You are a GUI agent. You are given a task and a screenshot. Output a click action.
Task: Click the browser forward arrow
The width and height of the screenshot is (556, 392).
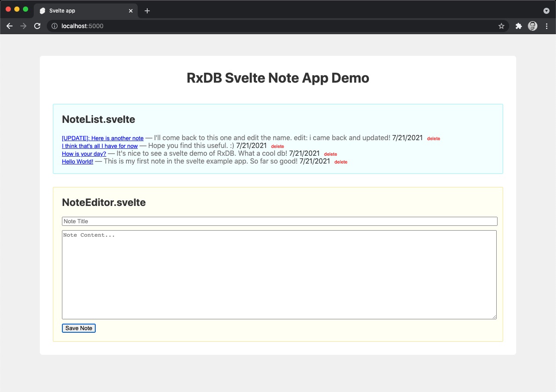pyautogui.click(x=23, y=26)
